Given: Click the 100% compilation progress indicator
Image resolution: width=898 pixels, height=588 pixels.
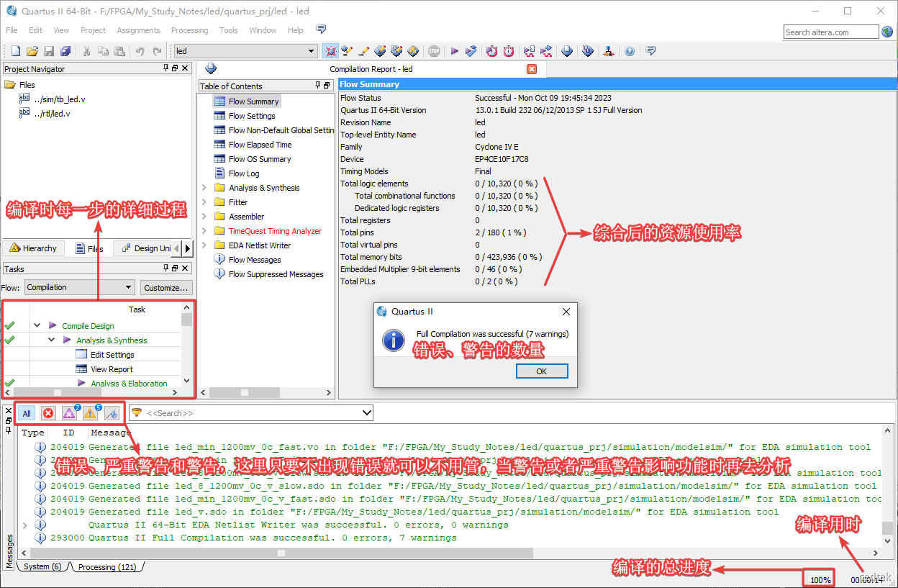Looking at the screenshot, I should click(x=820, y=579).
